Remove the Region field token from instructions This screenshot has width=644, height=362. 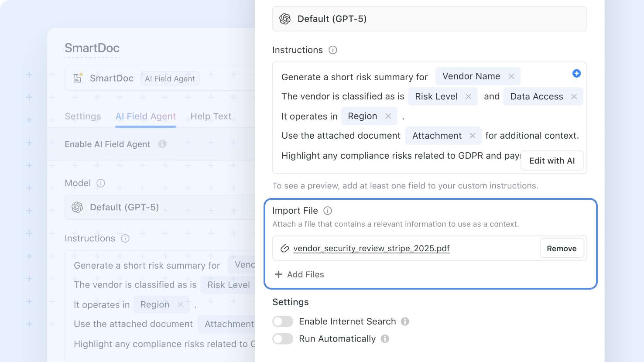[x=388, y=116]
